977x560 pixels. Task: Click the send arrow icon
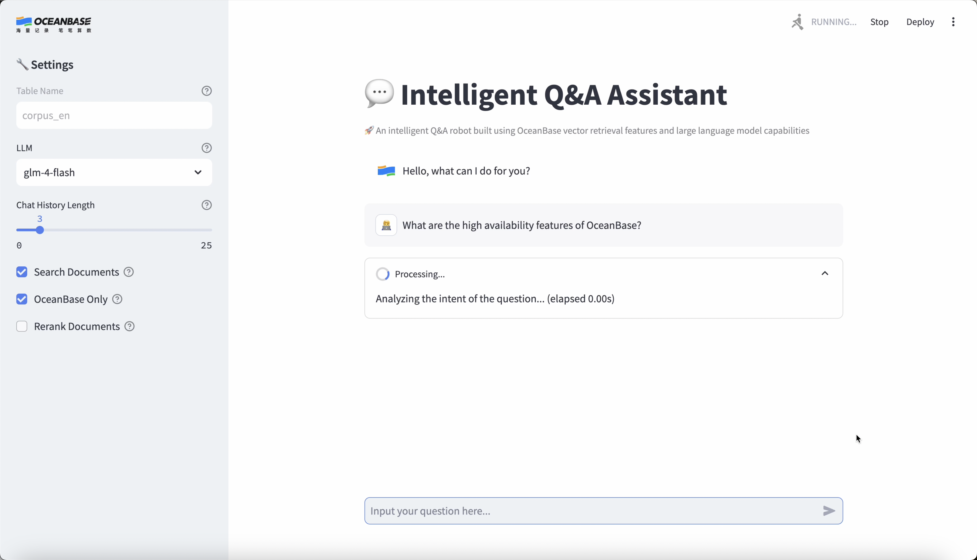click(829, 511)
